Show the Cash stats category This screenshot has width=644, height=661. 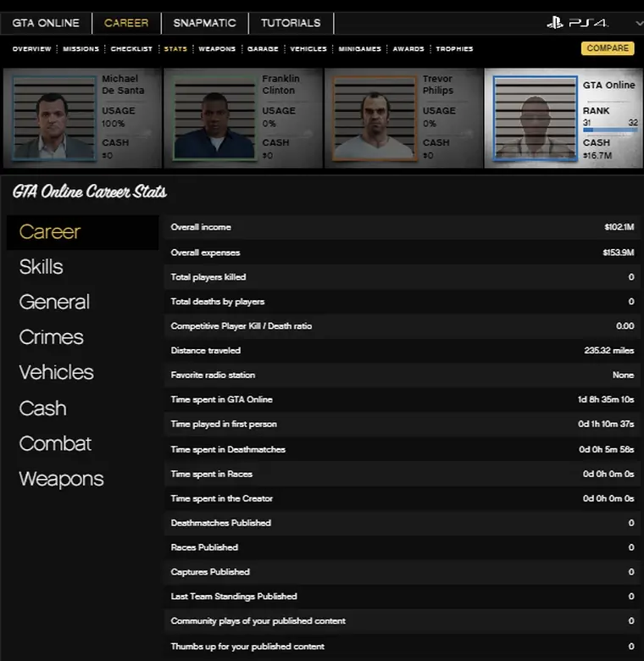tap(42, 408)
